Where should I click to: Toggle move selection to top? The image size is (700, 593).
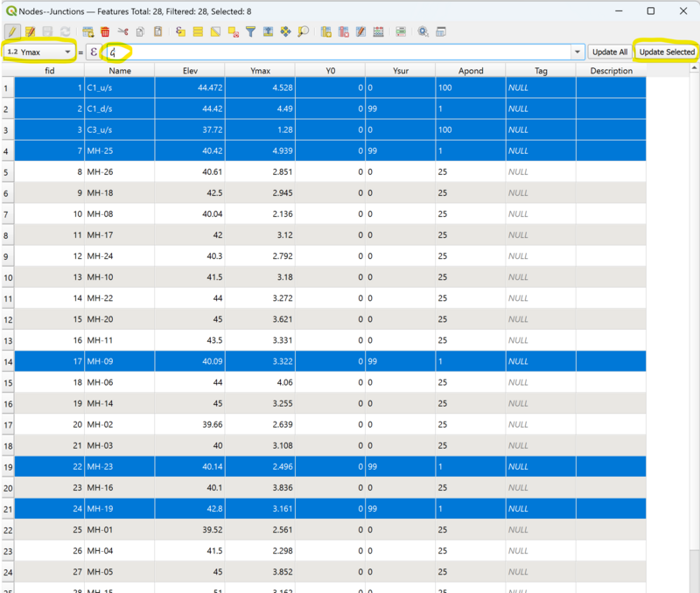(268, 31)
